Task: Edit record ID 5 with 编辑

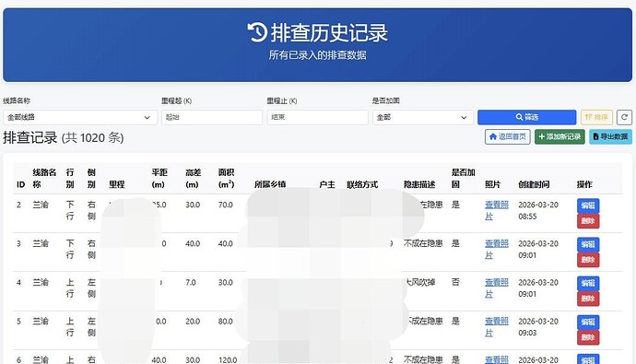Action: click(588, 323)
